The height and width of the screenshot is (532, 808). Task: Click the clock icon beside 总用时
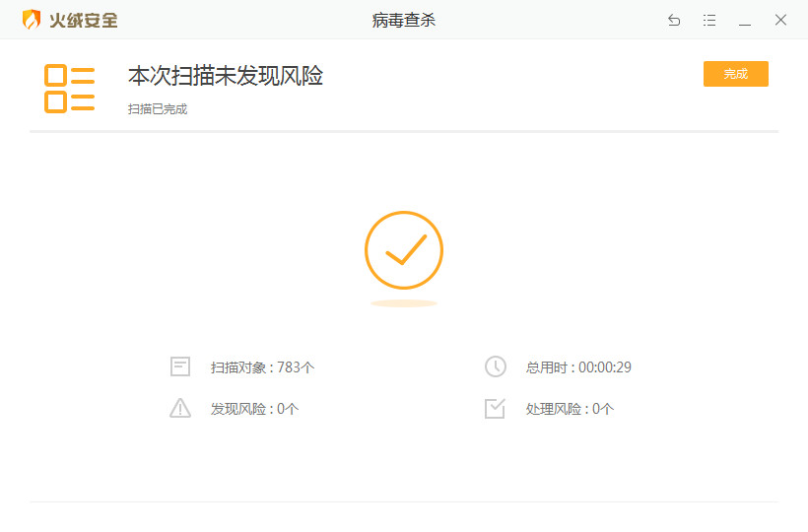[x=496, y=366]
